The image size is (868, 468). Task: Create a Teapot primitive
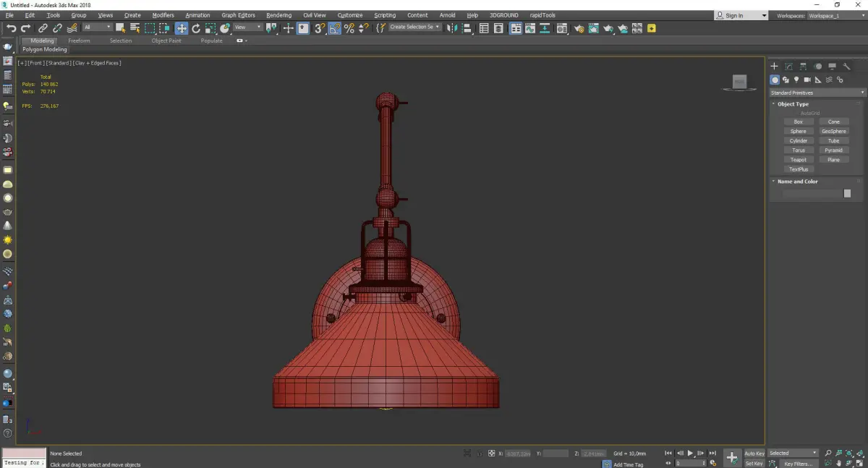(798, 160)
